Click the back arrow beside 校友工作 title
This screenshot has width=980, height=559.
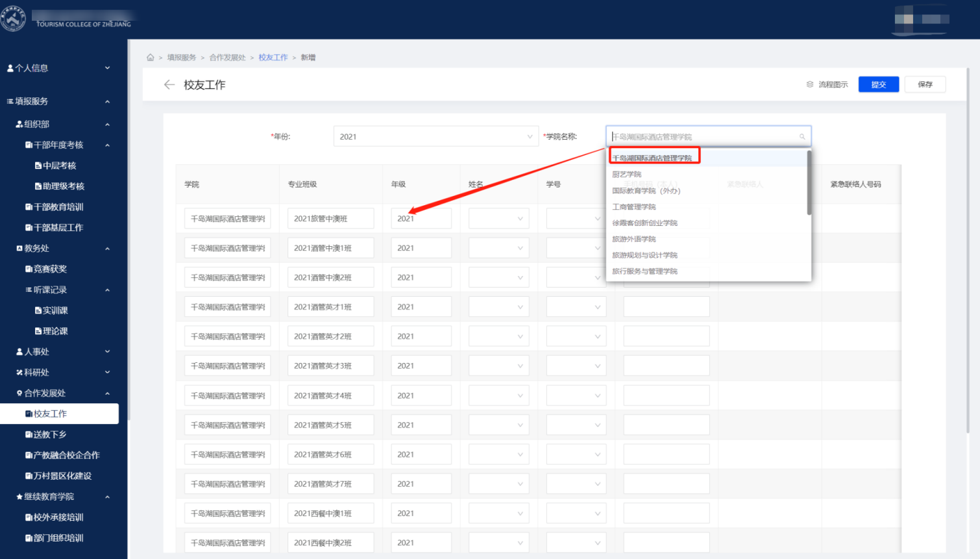[x=169, y=84]
